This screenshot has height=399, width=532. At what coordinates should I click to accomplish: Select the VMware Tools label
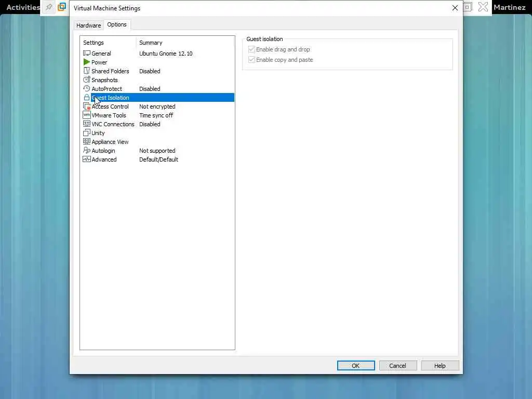(109, 115)
